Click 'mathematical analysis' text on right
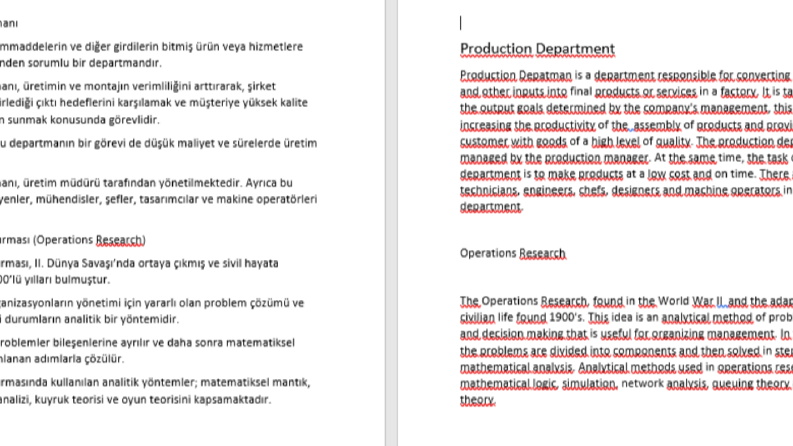This screenshot has width=793, height=446. point(516,367)
